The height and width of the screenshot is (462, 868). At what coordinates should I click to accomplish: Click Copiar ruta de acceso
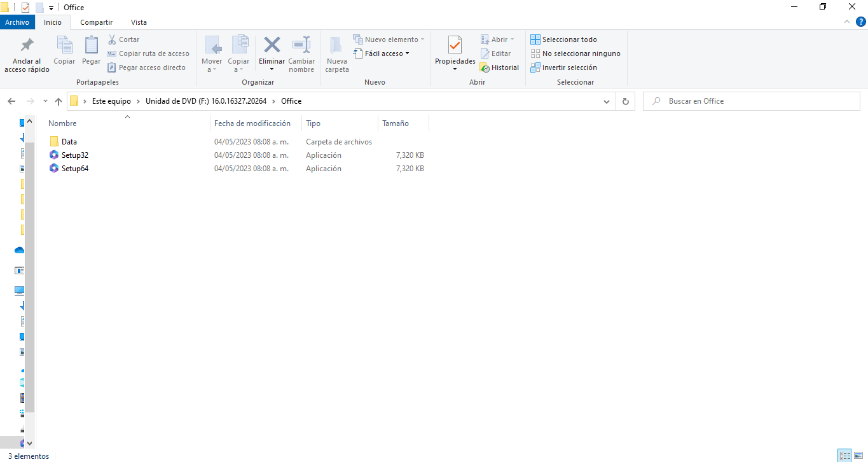pos(149,53)
